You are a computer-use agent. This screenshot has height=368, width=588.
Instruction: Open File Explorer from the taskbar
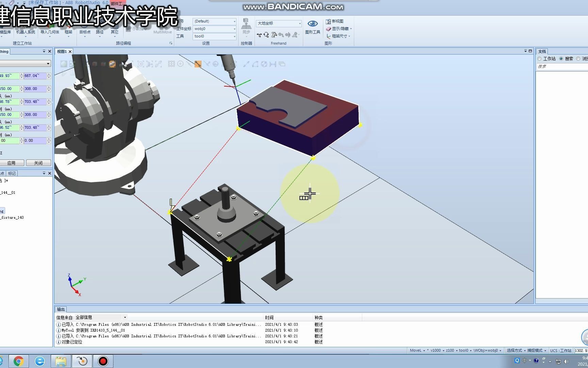click(x=61, y=361)
